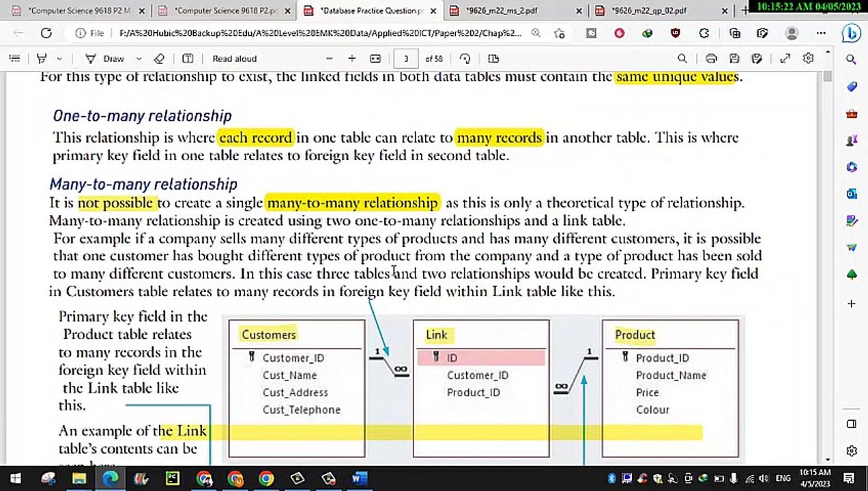Expand the Draw tool options chevron
This screenshot has width=868, height=491.
pyautogui.click(x=139, y=59)
